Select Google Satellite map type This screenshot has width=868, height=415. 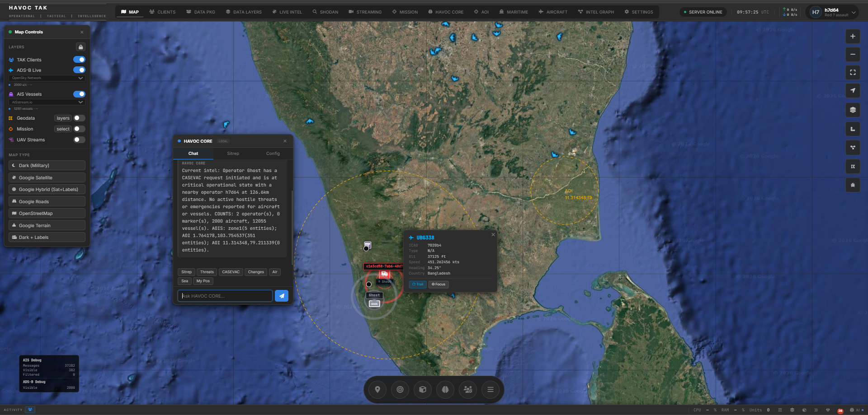coord(47,178)
